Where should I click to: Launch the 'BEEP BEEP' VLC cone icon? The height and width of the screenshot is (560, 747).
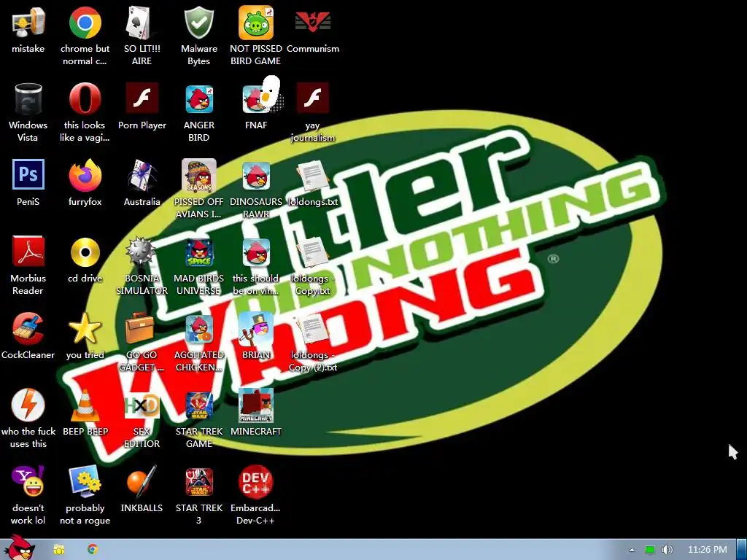click(85, 405)
